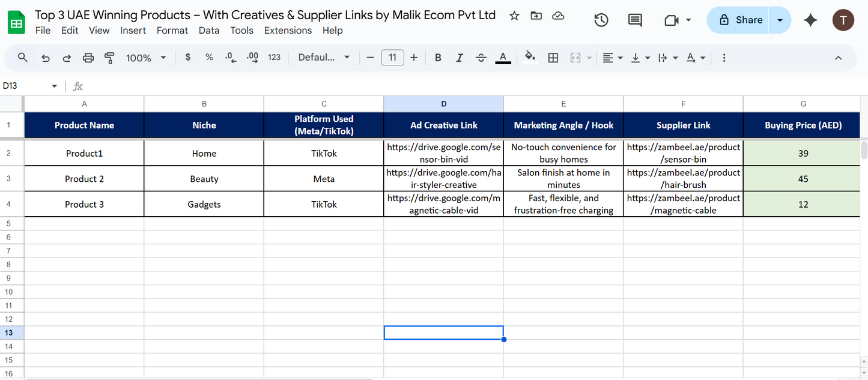The image size is (868, 380).
Task: Open the Insert menu
Action: click(x=133, y=31)
